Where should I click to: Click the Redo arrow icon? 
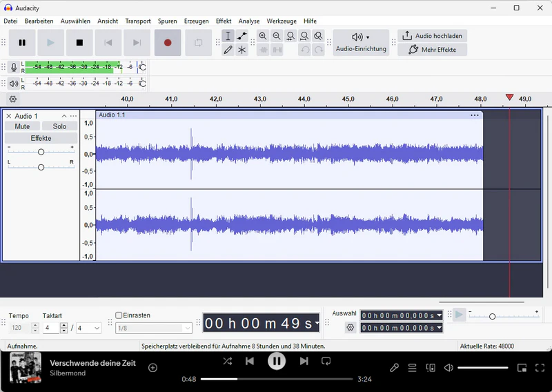coord(319,50)
